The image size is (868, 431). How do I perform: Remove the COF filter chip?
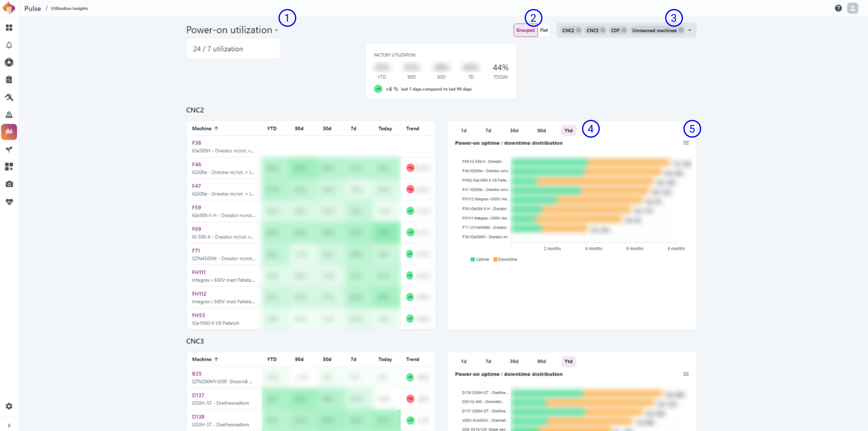coord(624,30)
